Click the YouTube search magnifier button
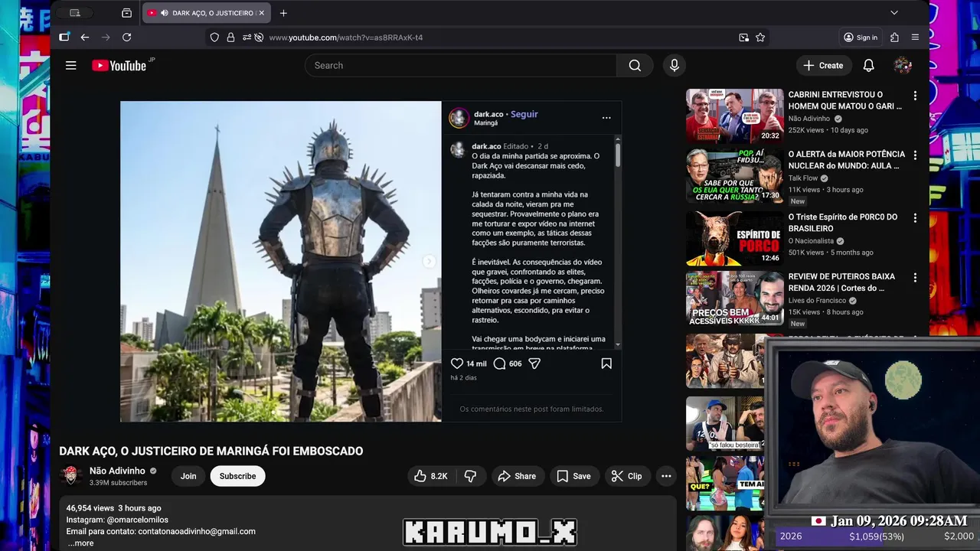The width and height of the screenshot is (980, 551). (x=635, y=66)
